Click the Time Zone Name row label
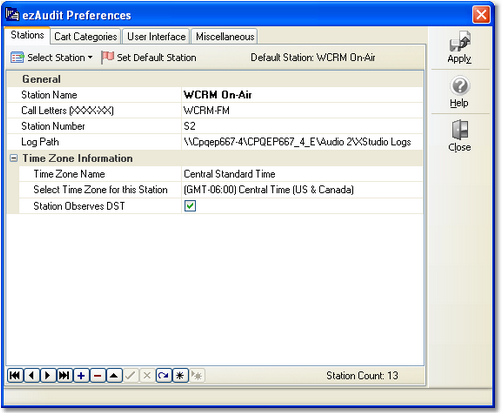502x415 pixels. click(x=69, y=174)
